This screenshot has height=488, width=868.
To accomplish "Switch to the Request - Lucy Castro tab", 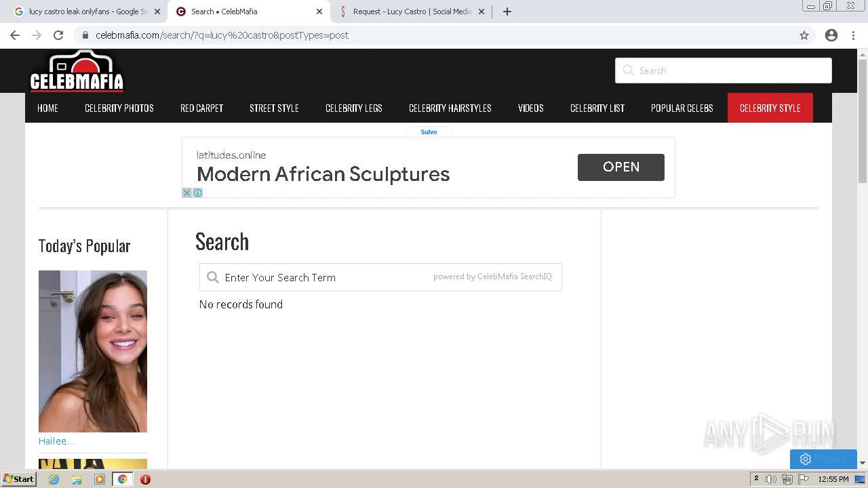I will [412, 12].
